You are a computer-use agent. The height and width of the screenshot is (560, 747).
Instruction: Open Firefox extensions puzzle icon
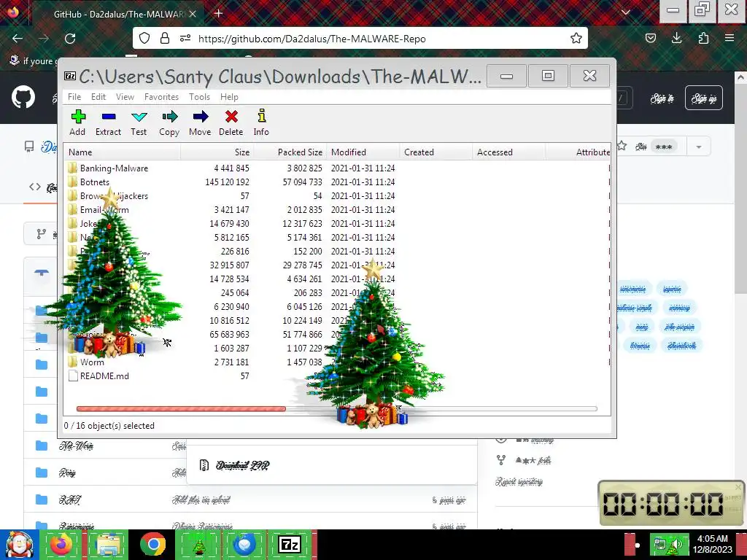click(x=703, y=38)
